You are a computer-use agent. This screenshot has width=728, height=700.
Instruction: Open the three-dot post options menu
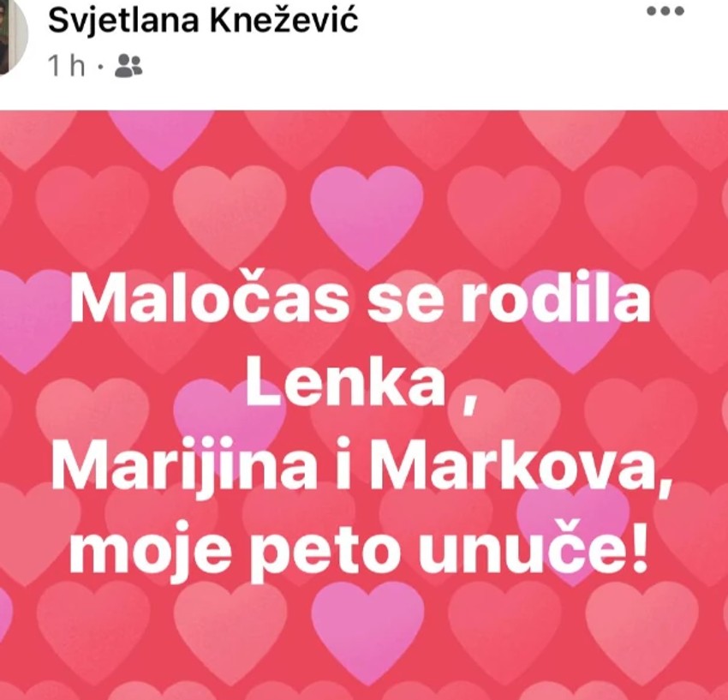665,10
